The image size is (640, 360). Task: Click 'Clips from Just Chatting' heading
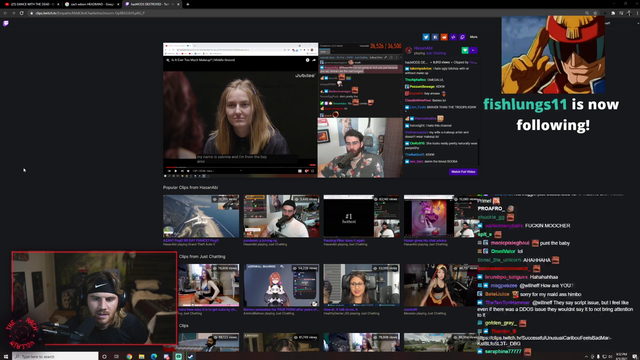click(202, 257)
